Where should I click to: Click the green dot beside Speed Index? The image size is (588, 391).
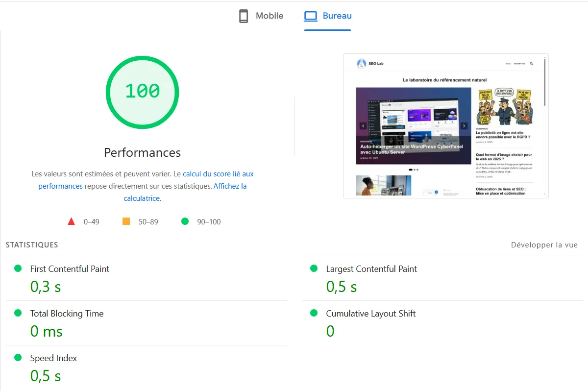(x=18, y=358)
